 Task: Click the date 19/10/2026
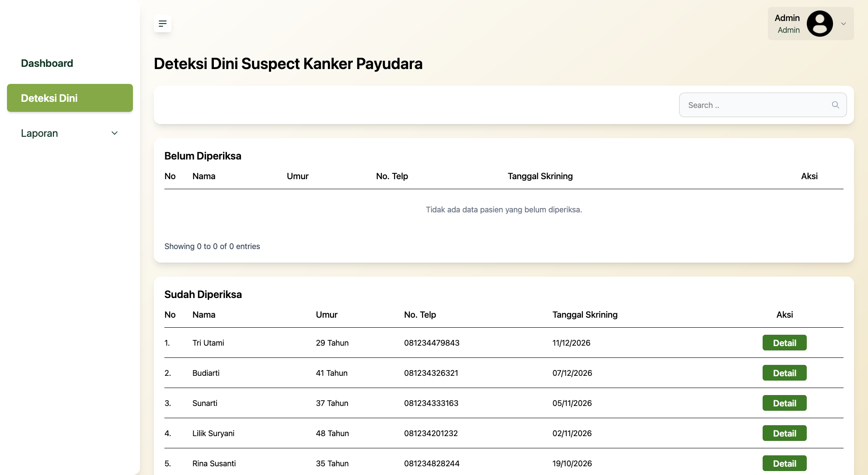pos(572,464)
